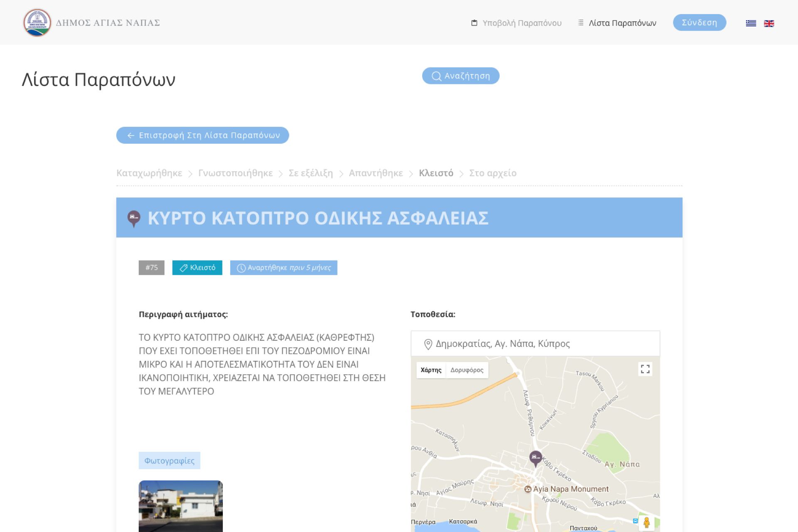Screen dimensions: 798x532
Task: Click the Κλειστό status tag
Action: (x=197, y=268)
